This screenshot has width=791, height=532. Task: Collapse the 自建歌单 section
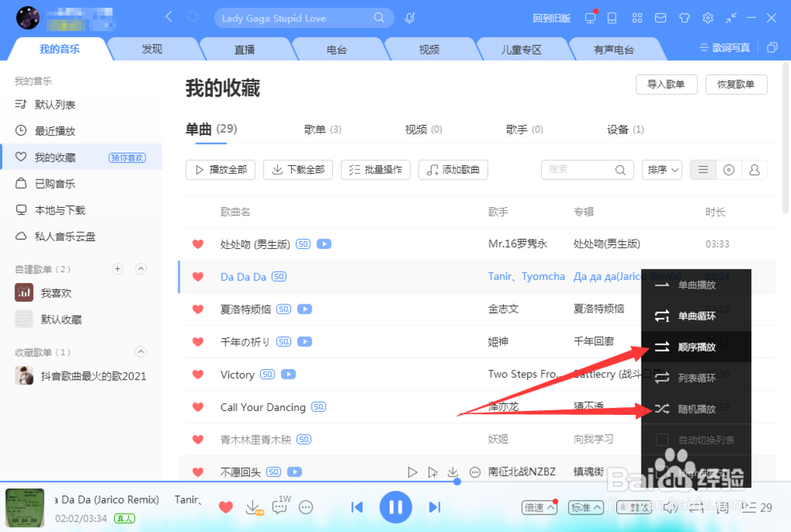pos(141,269)
